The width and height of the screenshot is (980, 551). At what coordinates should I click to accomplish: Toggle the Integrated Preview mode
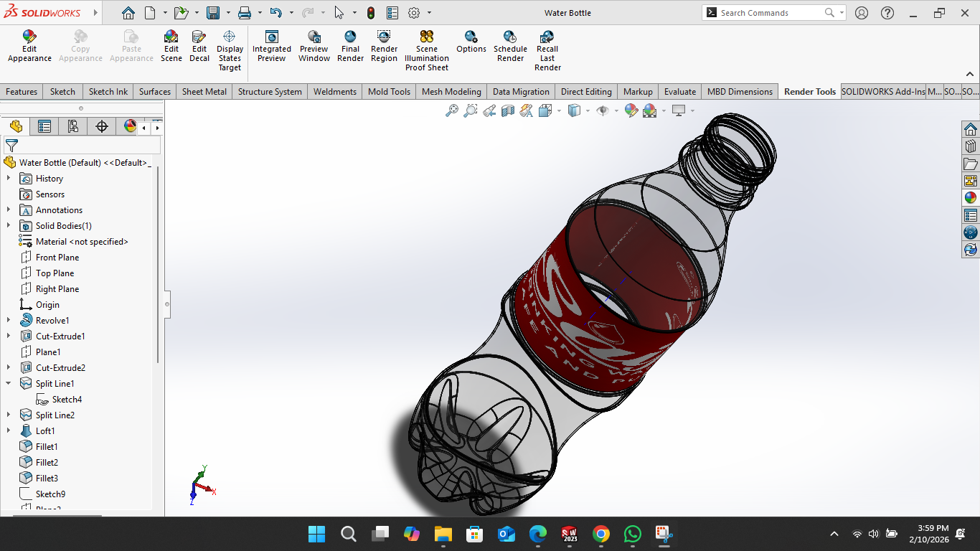point(272,47)
